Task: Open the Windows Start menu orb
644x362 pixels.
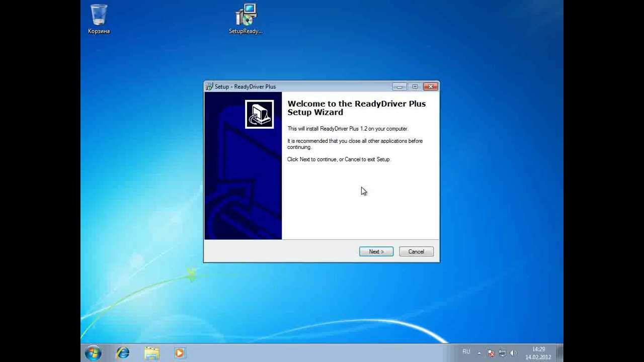Action: pyautogui.click(x=93, y=353)
